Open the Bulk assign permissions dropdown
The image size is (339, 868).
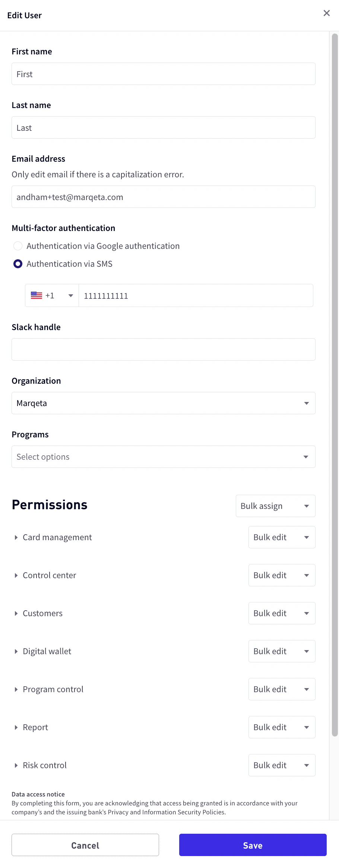point(275,506)
